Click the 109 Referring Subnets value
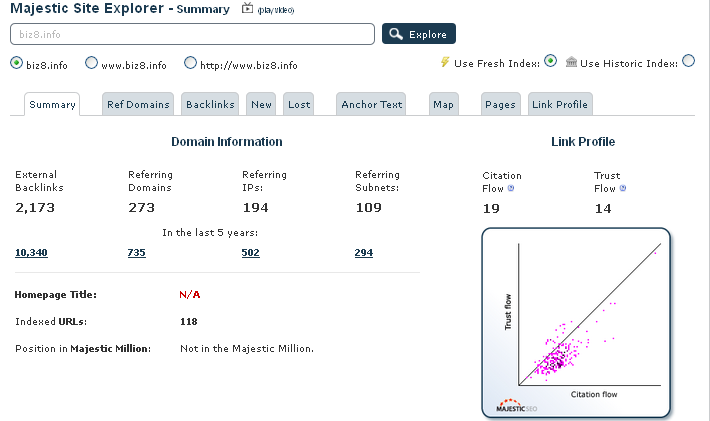Screen dimensions: 710x421 [x=369, y=208]
